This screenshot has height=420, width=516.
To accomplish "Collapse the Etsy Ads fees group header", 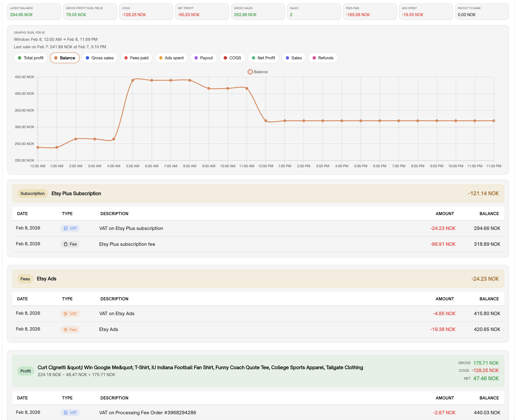I will point(258,279).
